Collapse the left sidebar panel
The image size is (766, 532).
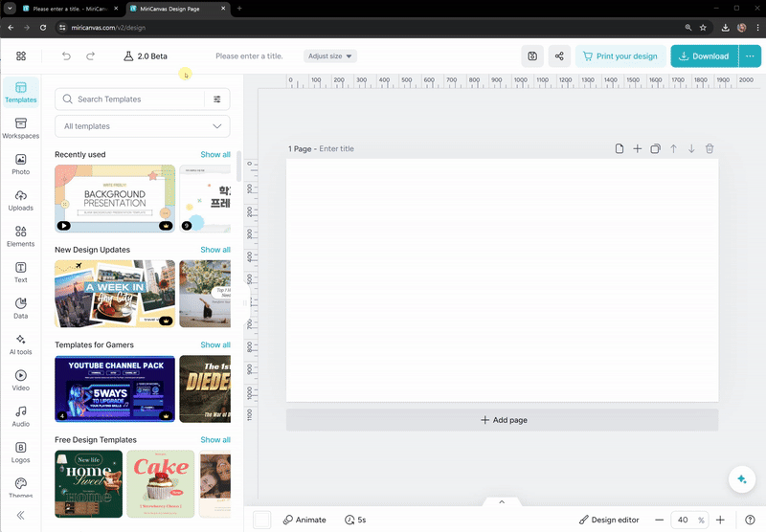point(20,515)
